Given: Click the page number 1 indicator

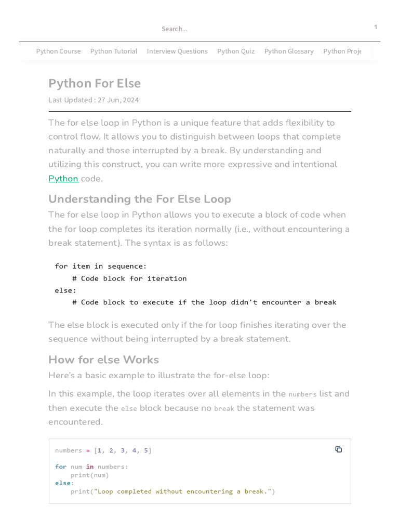Looking at the screenshot, I should click(376, 27).
